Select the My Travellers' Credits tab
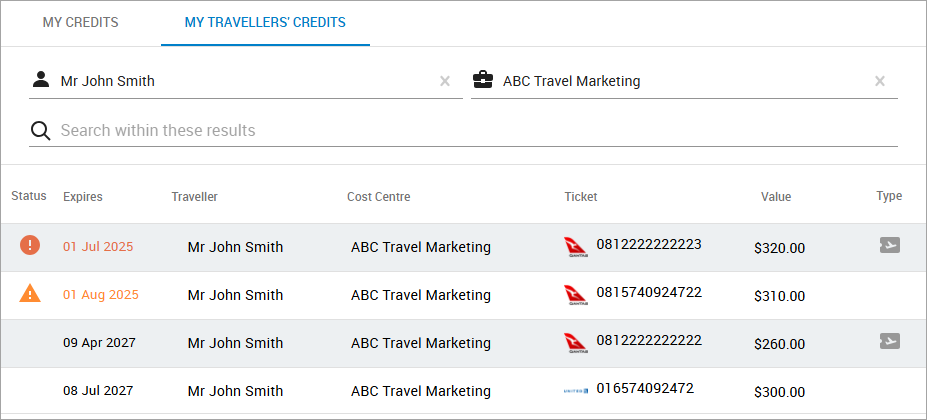 point(265,23)
